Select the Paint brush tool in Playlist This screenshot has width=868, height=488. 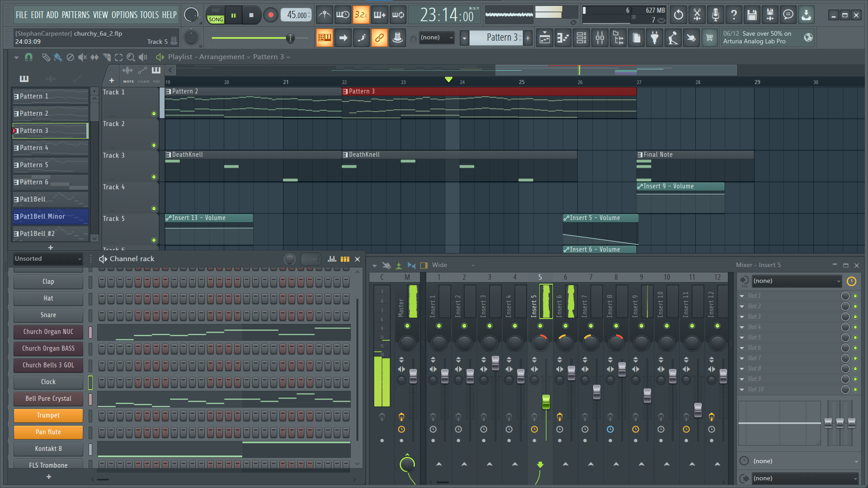click(x=58, y=57)
